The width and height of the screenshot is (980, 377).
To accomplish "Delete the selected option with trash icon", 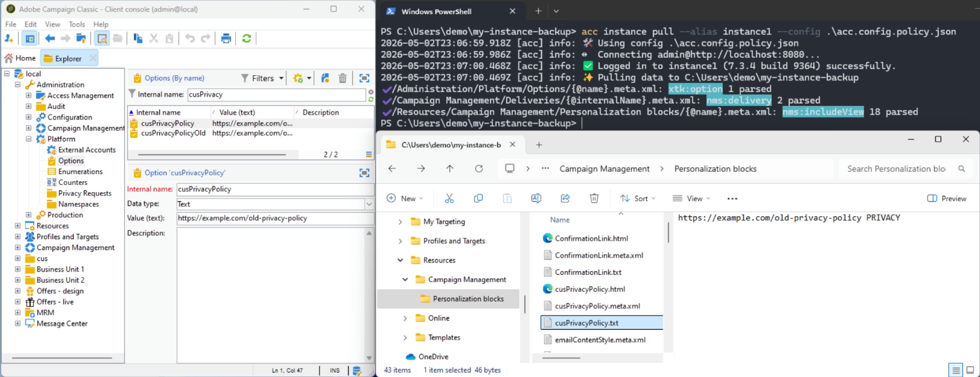I will point(342,78).
